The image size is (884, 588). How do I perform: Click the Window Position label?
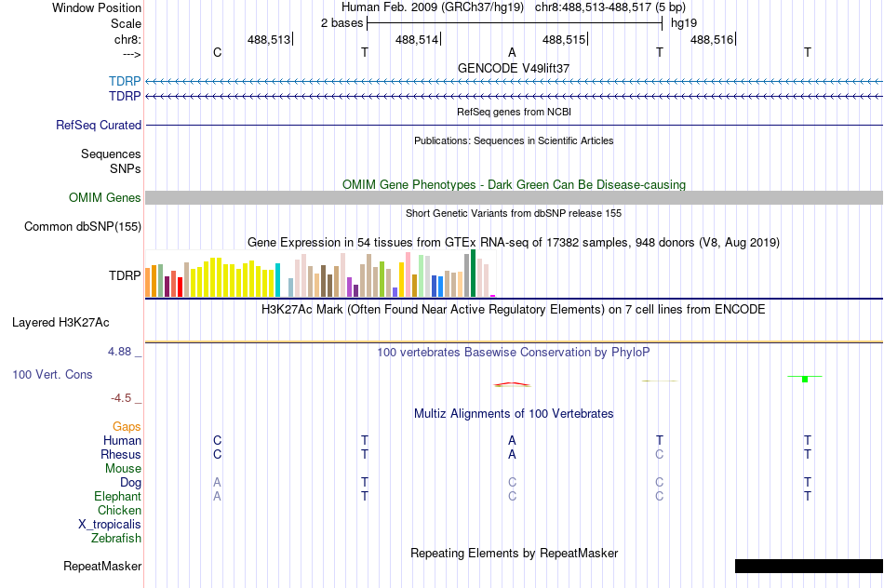click(97, 7)
